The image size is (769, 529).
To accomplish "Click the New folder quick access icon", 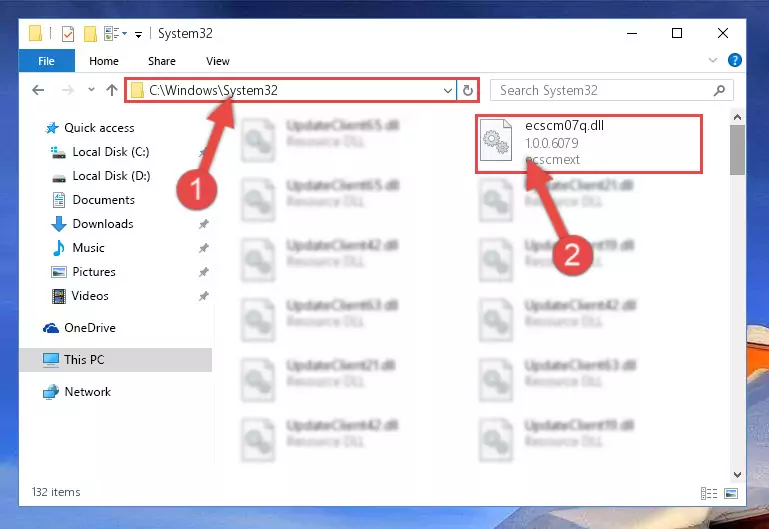I will pyautogui.click(x=90, y=34).
